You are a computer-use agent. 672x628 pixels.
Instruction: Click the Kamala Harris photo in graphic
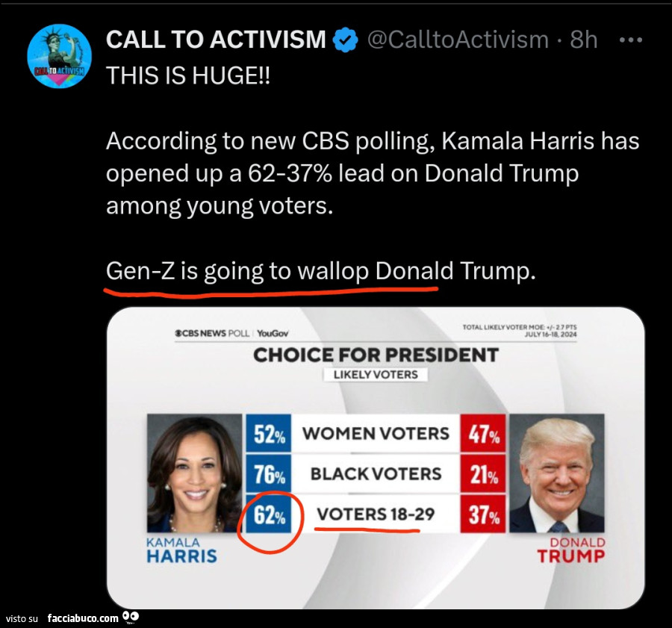pos(195,472)
